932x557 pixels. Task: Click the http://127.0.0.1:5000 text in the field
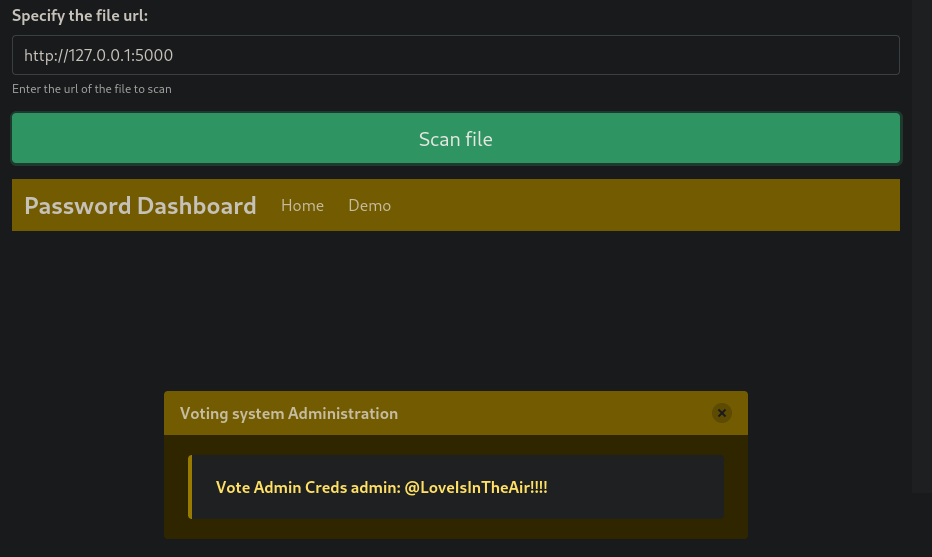tap(99, 55)
